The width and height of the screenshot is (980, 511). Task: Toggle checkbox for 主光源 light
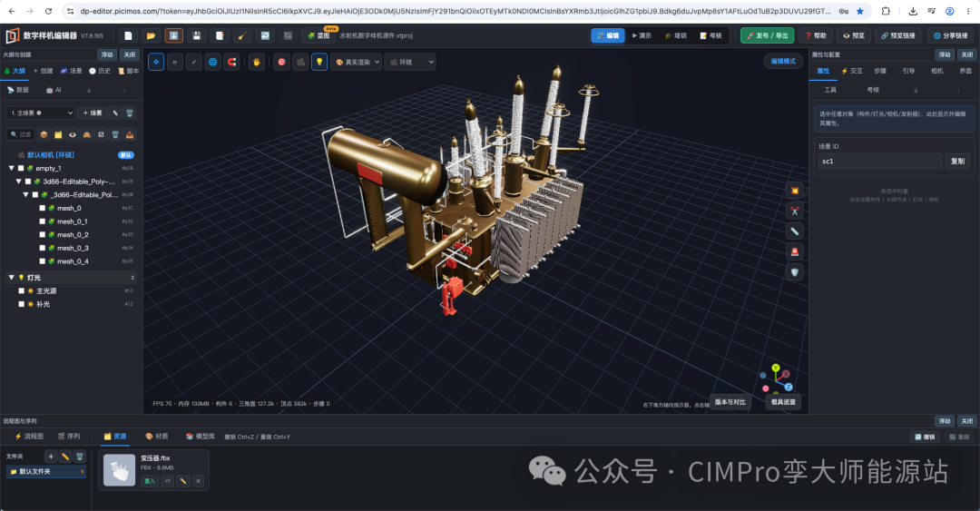tap(21, 290)
